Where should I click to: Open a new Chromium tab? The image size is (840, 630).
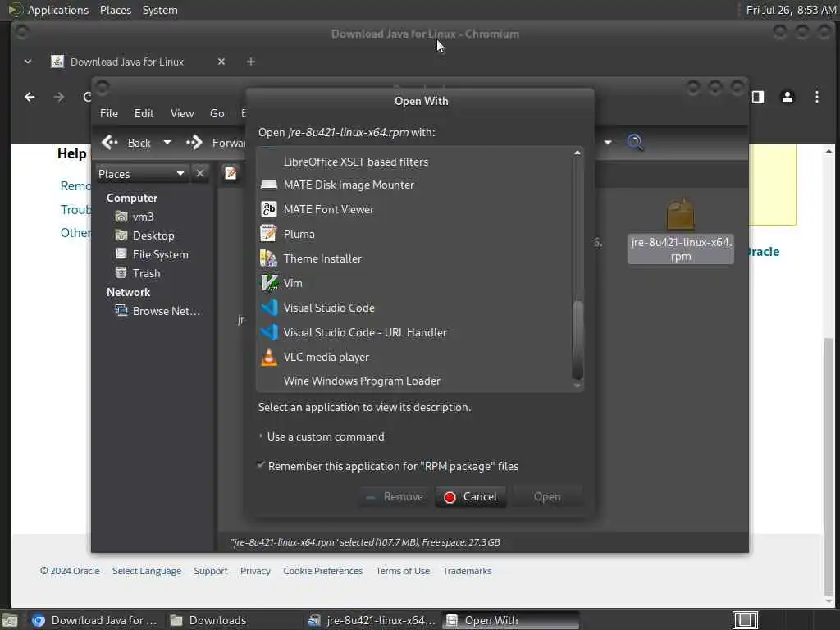pyautogui.click(x=251, y=62)
